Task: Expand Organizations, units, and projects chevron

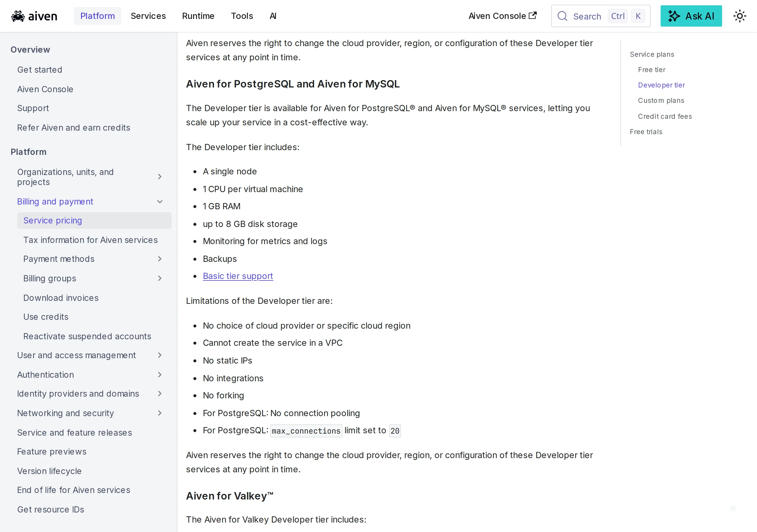Action: (160, 177)
